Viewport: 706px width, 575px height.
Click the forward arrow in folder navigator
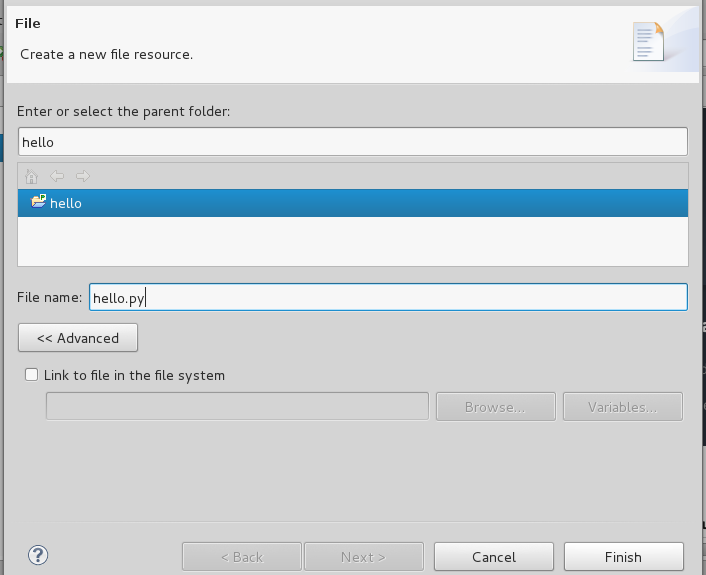[83, 176]
